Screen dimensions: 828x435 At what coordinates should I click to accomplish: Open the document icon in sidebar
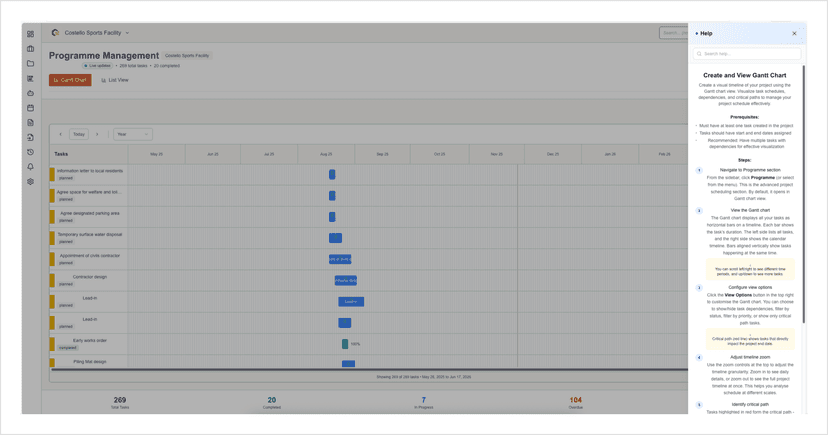(31, 122)
